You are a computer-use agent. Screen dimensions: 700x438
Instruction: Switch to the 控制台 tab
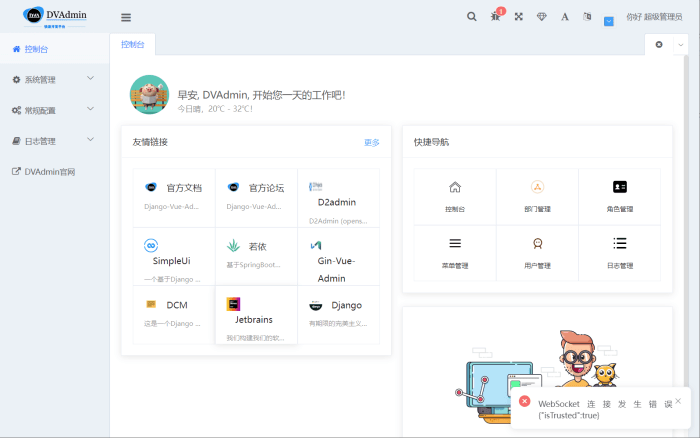tap(133, 44)
